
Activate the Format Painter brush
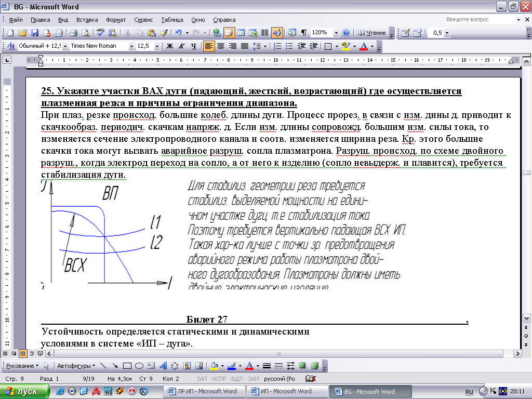click(x=164, y=33)
